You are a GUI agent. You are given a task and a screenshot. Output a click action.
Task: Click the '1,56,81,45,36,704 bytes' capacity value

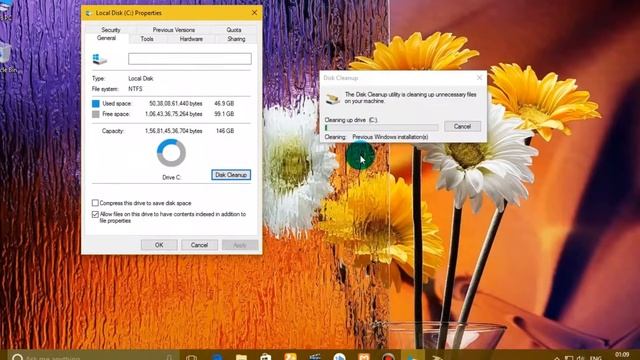click(x=173, y=131)
